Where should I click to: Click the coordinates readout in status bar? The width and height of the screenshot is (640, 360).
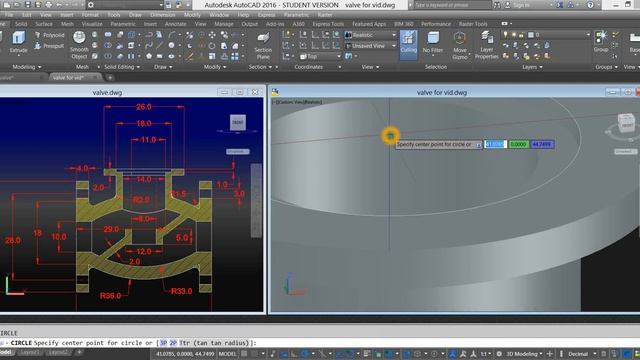pos(185,354)
